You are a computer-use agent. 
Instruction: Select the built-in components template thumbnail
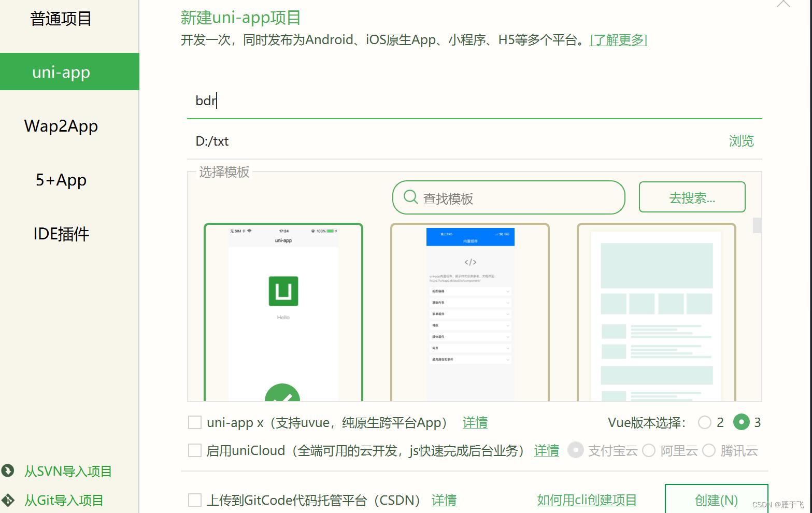pyautogui.click(x=470, y=312)
